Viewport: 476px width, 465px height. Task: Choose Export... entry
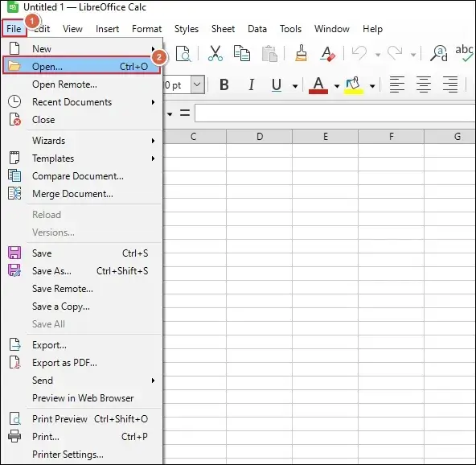point(82,345)
